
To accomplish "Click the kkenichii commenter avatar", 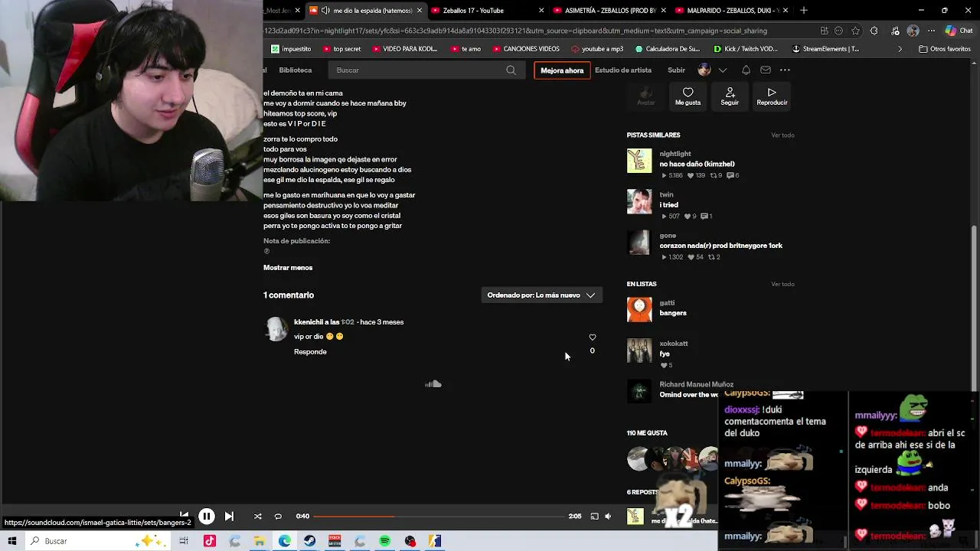I will 276,329.
